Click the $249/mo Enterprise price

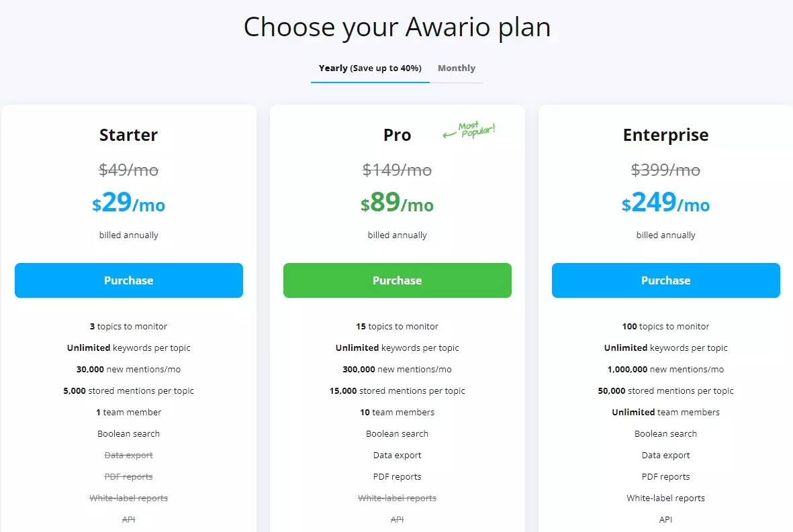point(666,203)
